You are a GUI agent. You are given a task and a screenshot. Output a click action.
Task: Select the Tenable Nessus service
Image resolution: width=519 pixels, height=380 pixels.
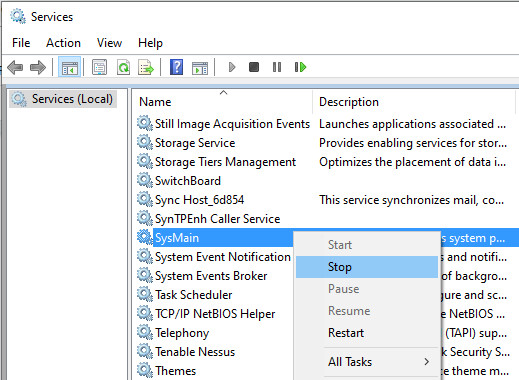coord(195,352)
